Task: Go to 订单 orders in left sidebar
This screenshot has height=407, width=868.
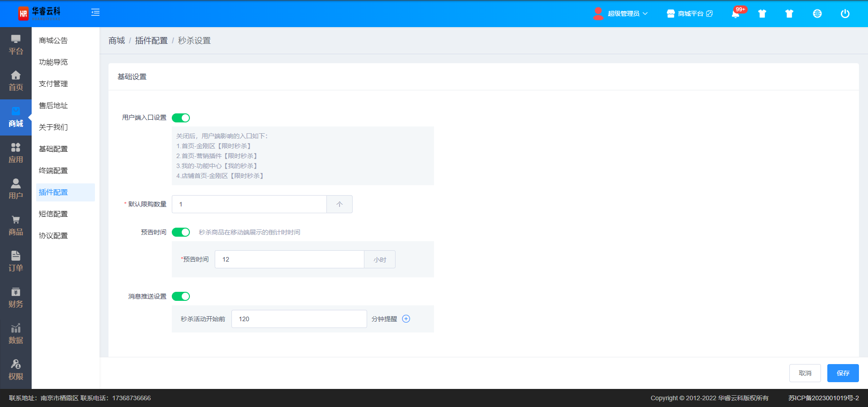Action: [16, 262]
